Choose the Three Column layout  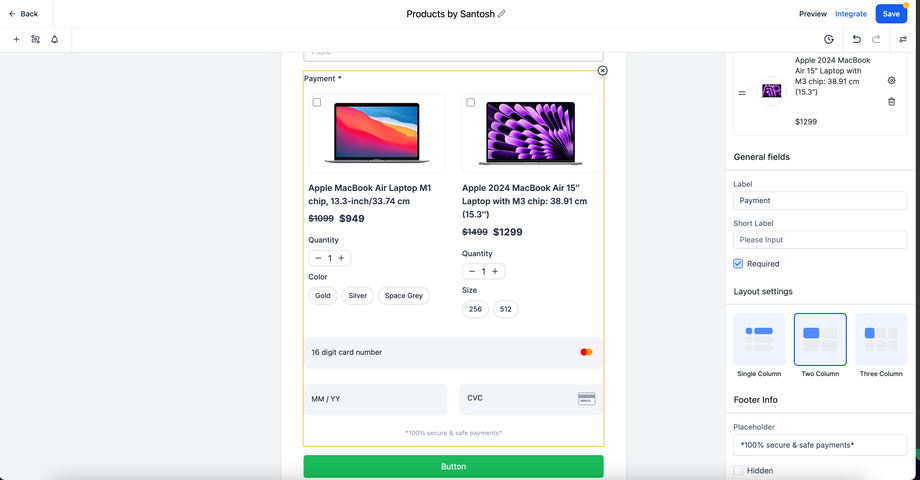(880, 340)
